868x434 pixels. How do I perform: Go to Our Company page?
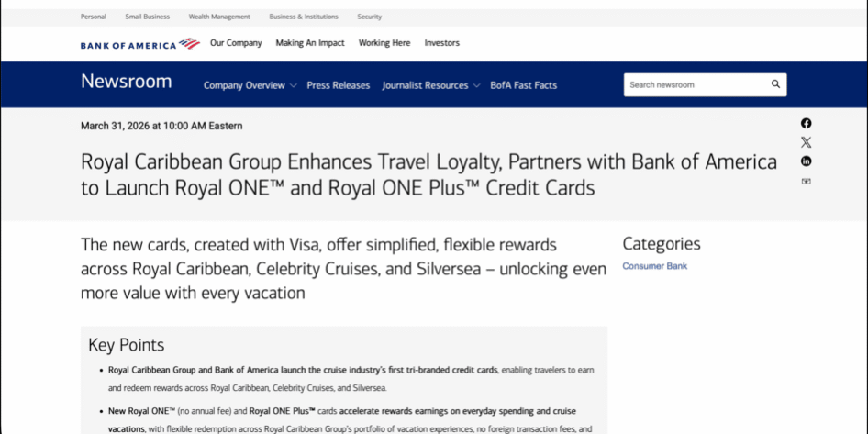tap(236, 43)
